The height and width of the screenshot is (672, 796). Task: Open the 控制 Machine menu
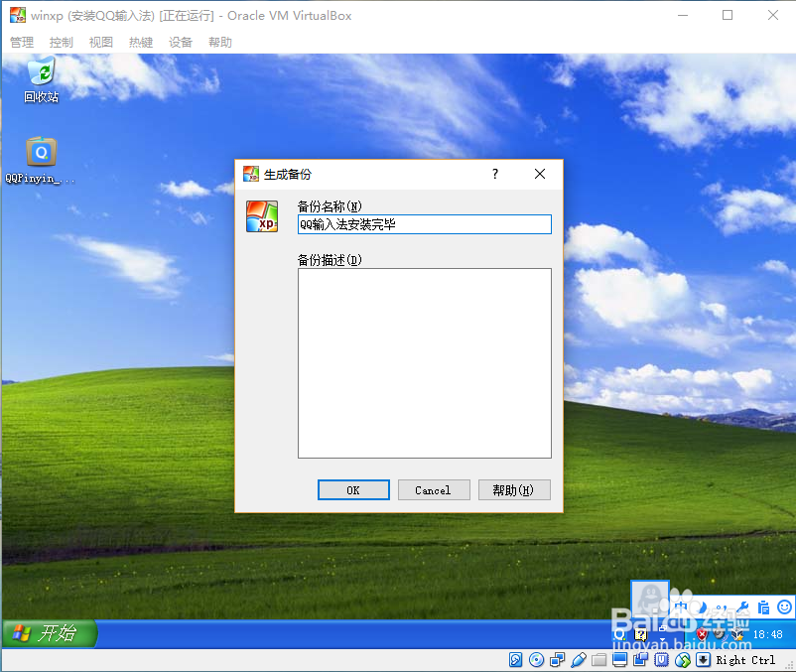[60, 42]
